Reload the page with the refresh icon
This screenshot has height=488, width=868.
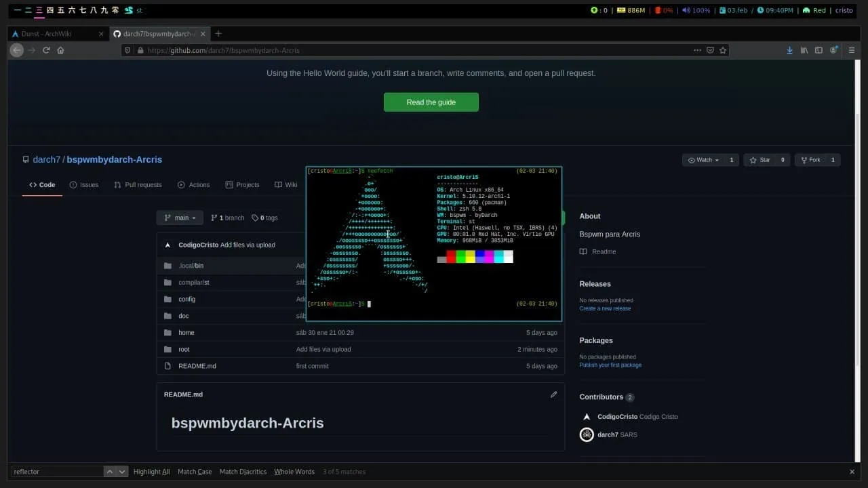click(x=46, y=50)
